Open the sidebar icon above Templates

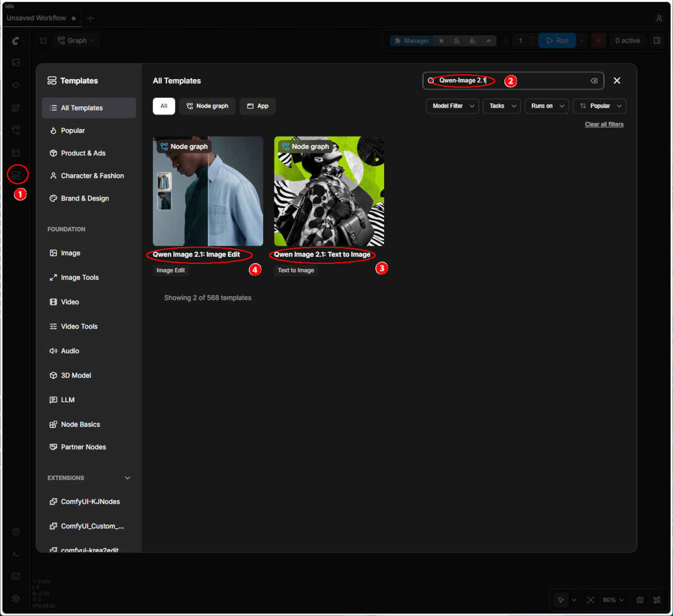pyautogui.click(x=16, y=153)
